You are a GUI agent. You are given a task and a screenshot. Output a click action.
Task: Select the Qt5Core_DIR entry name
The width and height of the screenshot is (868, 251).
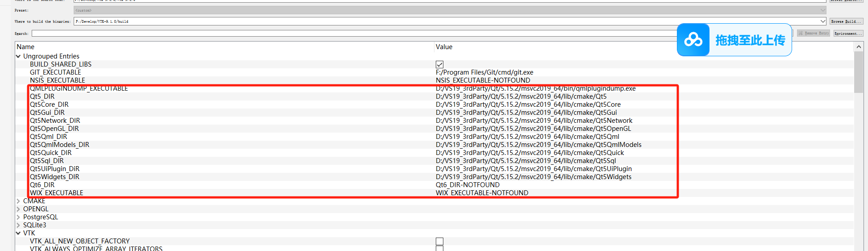(x=49, y=105)
